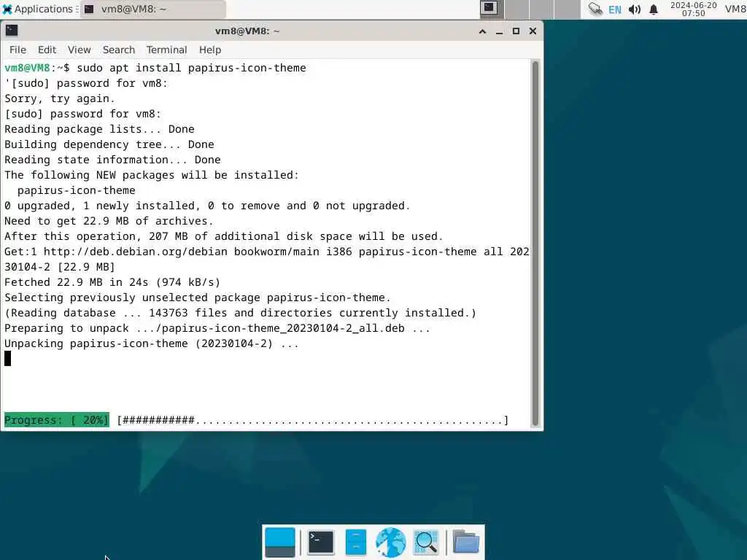
Task: Open the Terminal menu
Action: tap(166, 50)
